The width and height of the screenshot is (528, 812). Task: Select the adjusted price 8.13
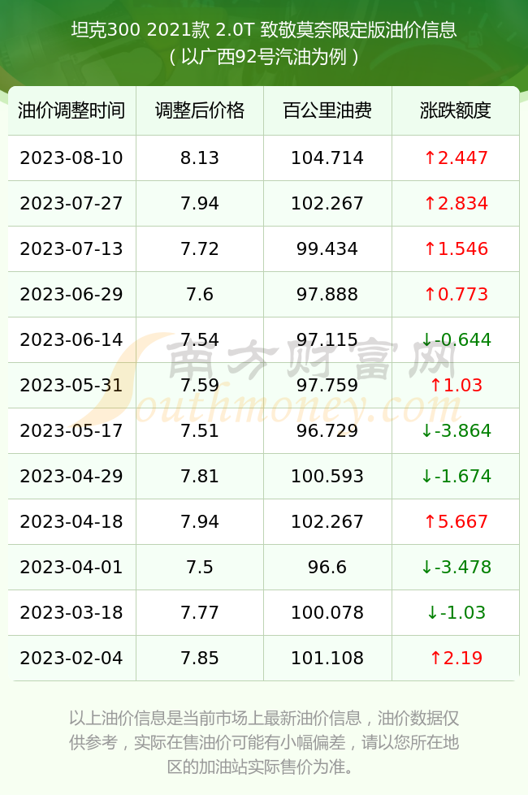200,158
